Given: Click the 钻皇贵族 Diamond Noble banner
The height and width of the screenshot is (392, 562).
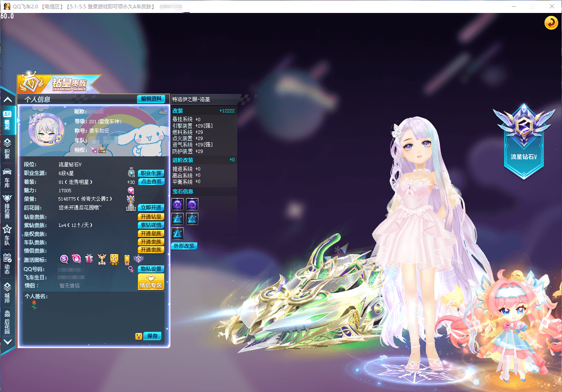Looking at the screenshot, I should pos(58,84).
